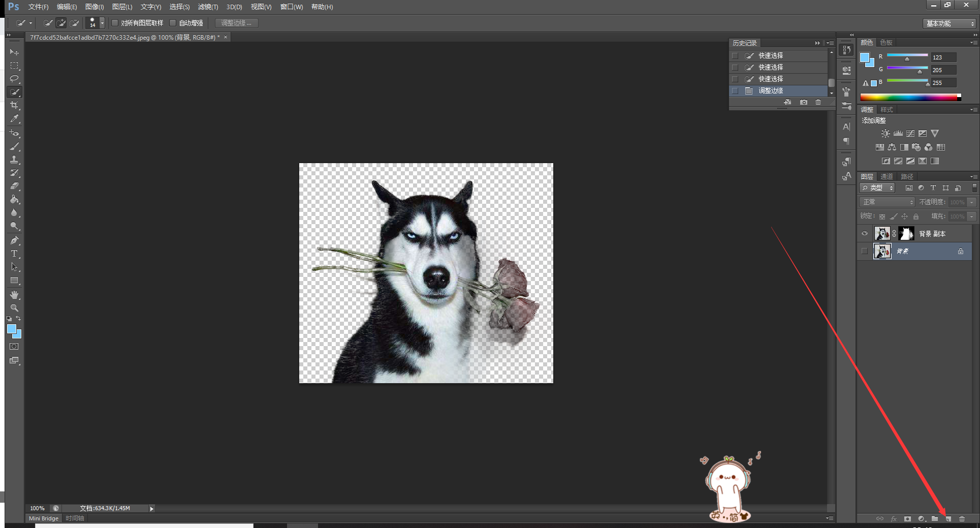
Task: Open the 选择(S) menu
Action: click(179, 7)
